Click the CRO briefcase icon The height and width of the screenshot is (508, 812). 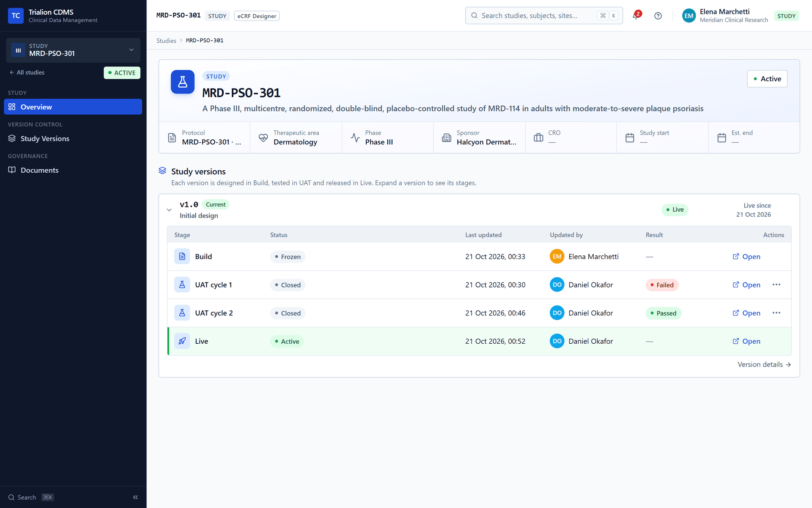[538, 138]
